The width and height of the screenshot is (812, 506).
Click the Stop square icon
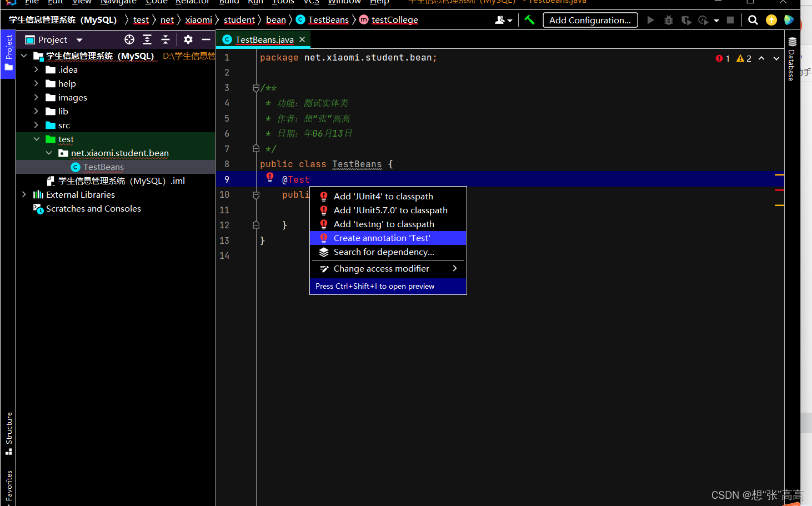coord(730,20)
